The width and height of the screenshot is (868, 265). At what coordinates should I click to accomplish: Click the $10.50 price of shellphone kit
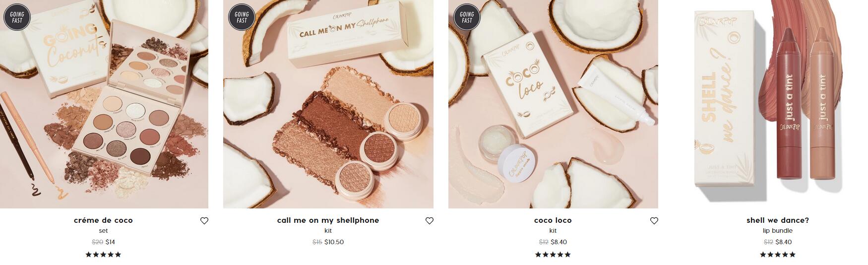pos(334,242)
